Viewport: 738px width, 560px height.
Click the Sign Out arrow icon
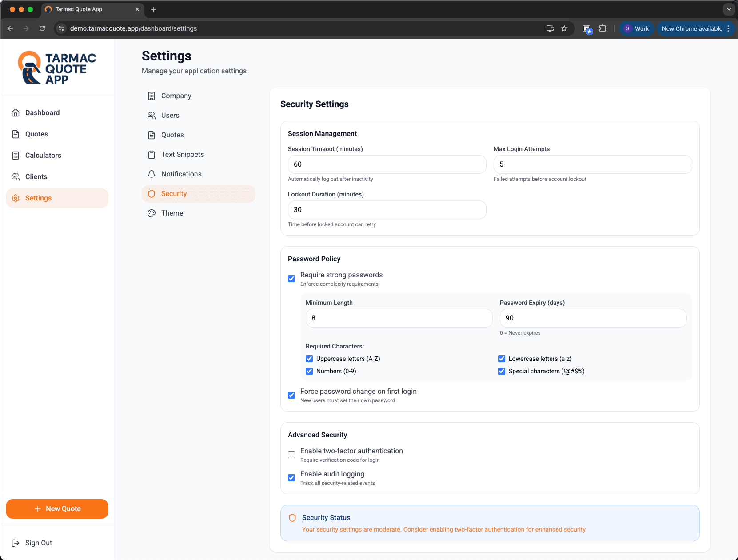tap(16, 543)
